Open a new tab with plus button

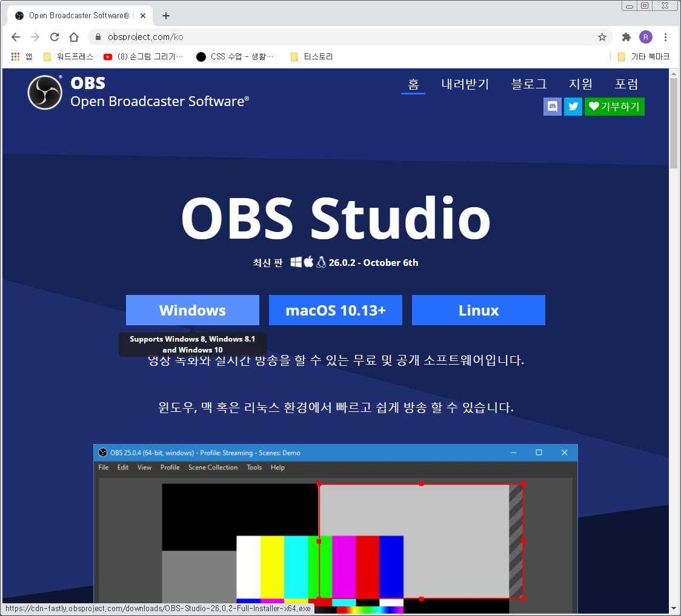[166, 16]
